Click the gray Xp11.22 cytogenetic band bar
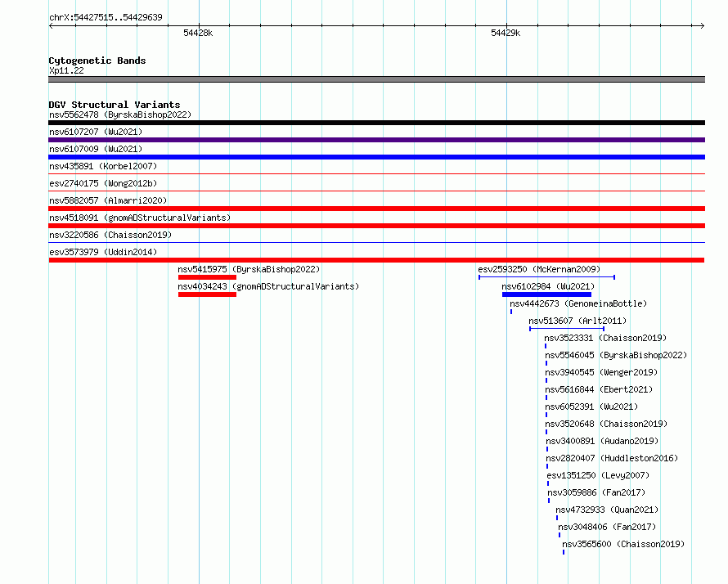The image size is (728, 584). pos(376,79)
